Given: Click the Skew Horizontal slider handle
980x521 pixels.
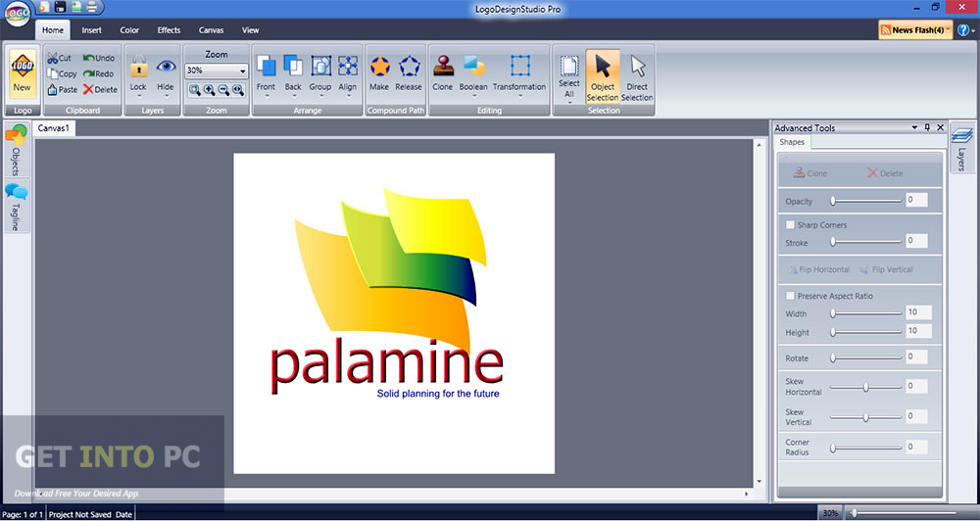Looking at the screenshot, I should (865, 387).
